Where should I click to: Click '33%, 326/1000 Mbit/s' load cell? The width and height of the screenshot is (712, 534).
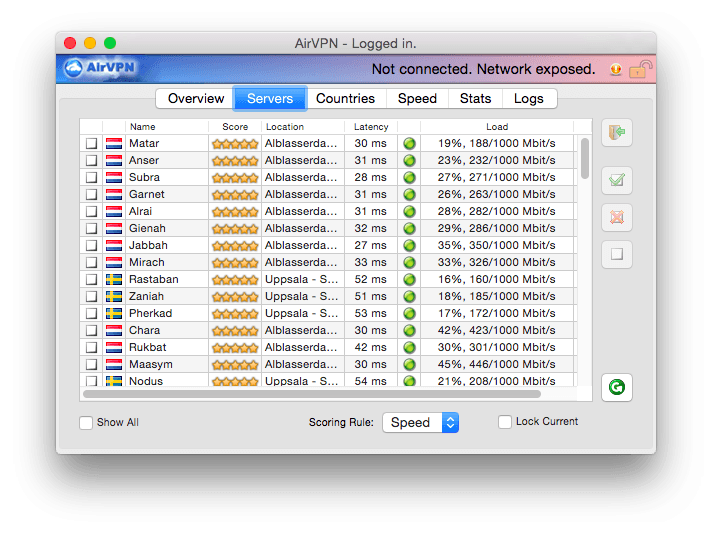[496, 262]
